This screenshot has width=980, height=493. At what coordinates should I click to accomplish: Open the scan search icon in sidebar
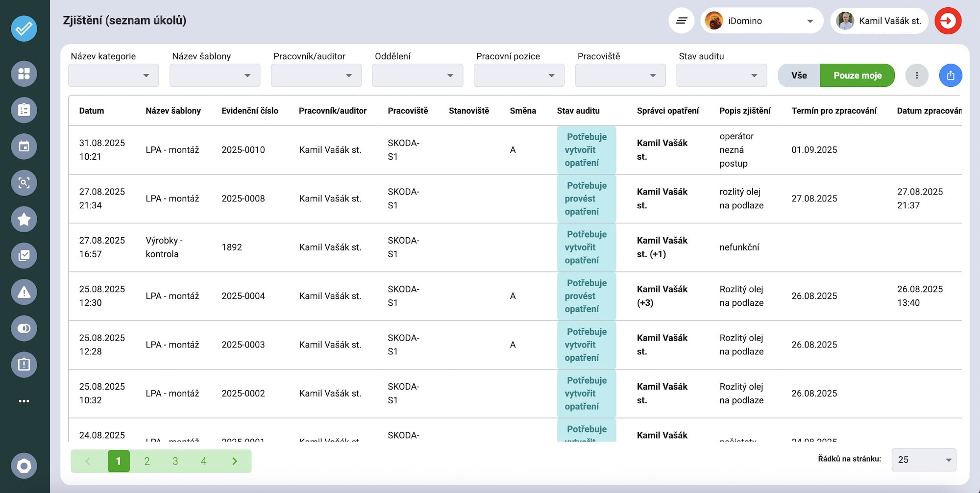click(24, 183)
